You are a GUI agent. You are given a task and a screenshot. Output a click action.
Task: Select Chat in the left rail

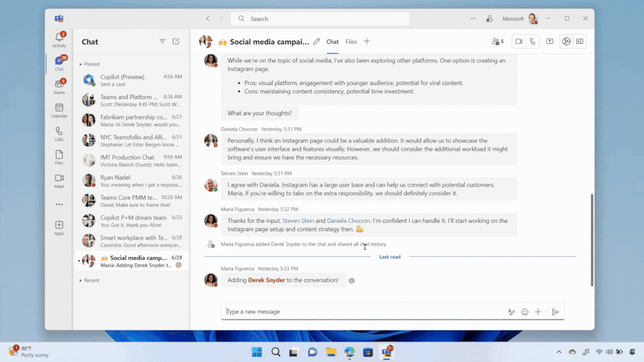point(59,62)
